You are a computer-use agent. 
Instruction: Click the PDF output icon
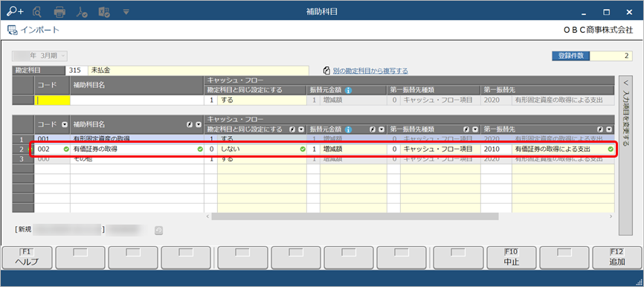coord(82,13)
